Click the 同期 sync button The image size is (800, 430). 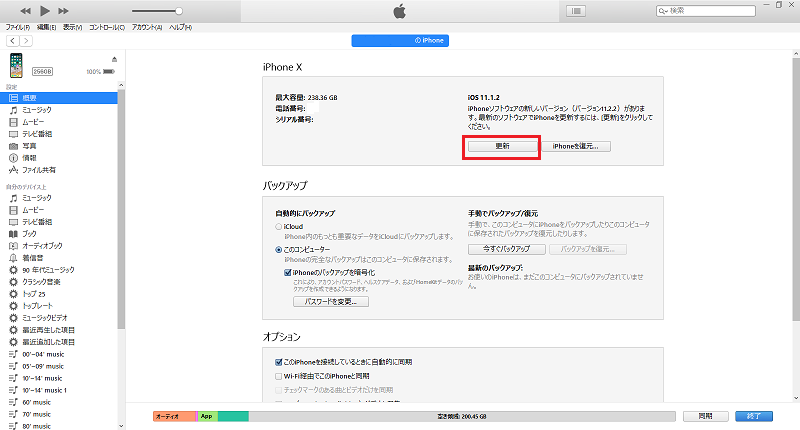click(706, 416)
